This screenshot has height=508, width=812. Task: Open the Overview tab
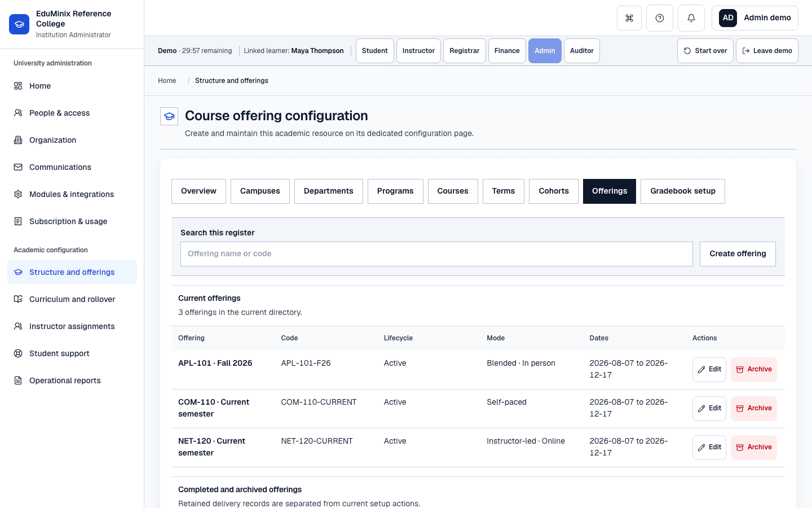pyautogui.click(x=198, y=191)
